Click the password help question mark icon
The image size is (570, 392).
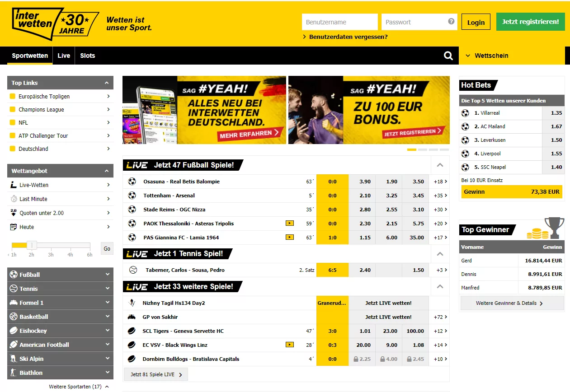(451, 21)
